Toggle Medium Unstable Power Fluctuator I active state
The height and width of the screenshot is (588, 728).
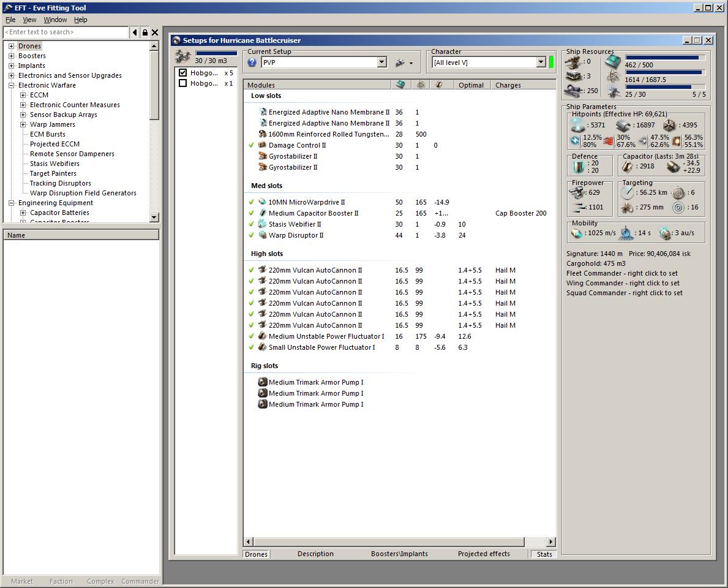251,336
